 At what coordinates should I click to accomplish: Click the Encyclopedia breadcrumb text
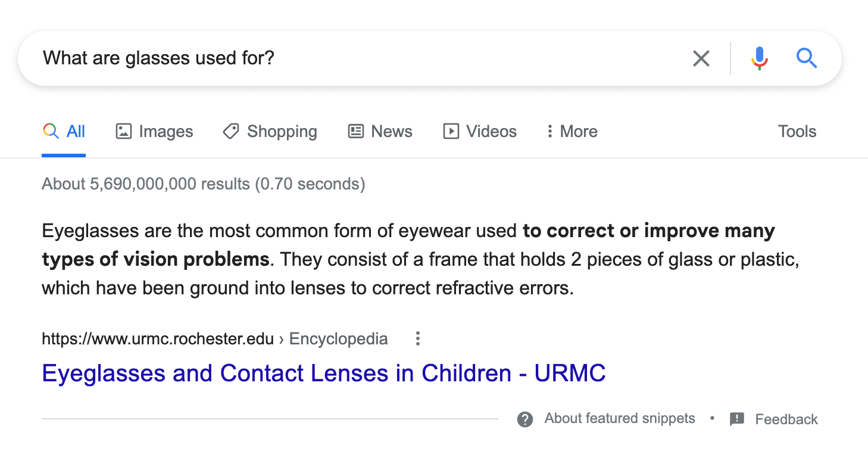(338, 339)
